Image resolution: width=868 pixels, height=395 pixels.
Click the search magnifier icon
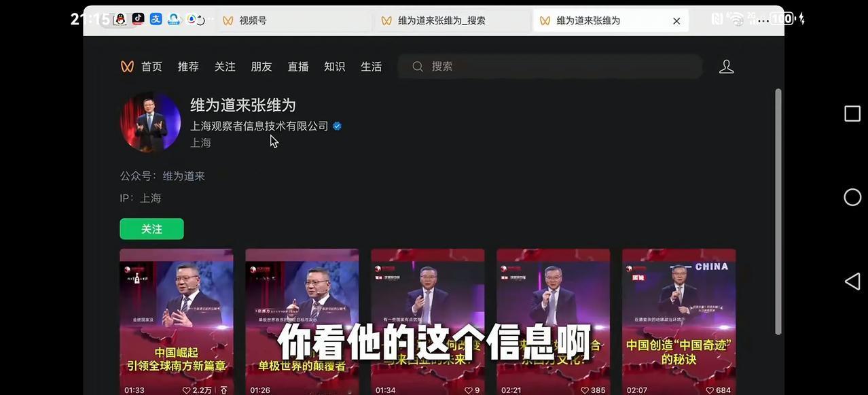tap(418, 67)
